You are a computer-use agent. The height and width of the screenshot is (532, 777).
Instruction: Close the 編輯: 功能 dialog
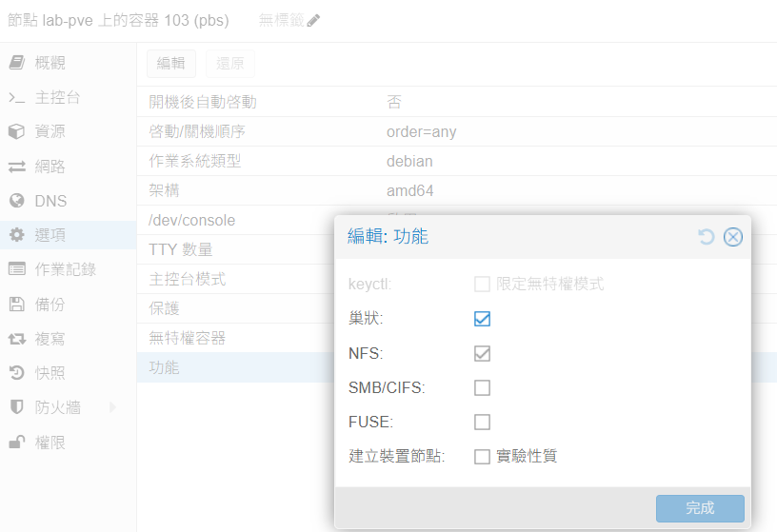click(732, 237)
